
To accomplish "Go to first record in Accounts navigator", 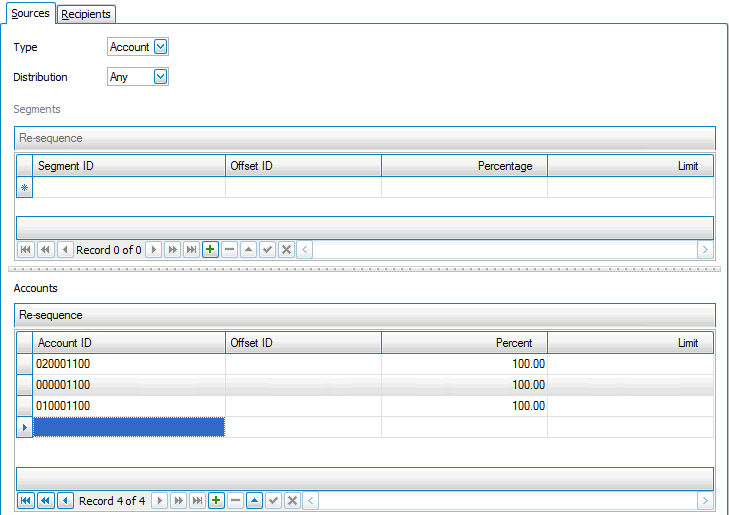I will click(25, 500).
